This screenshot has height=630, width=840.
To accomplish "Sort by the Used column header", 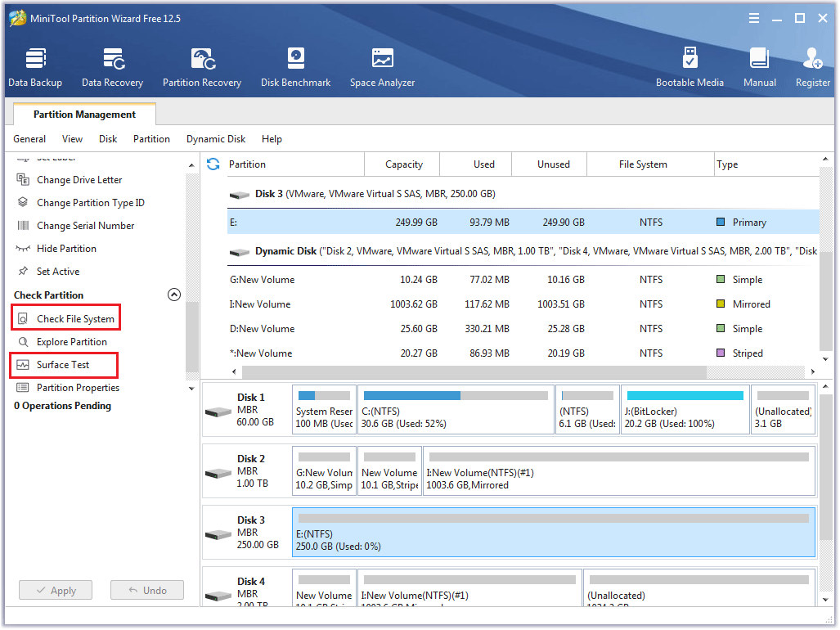I will [x=476, y=164].
